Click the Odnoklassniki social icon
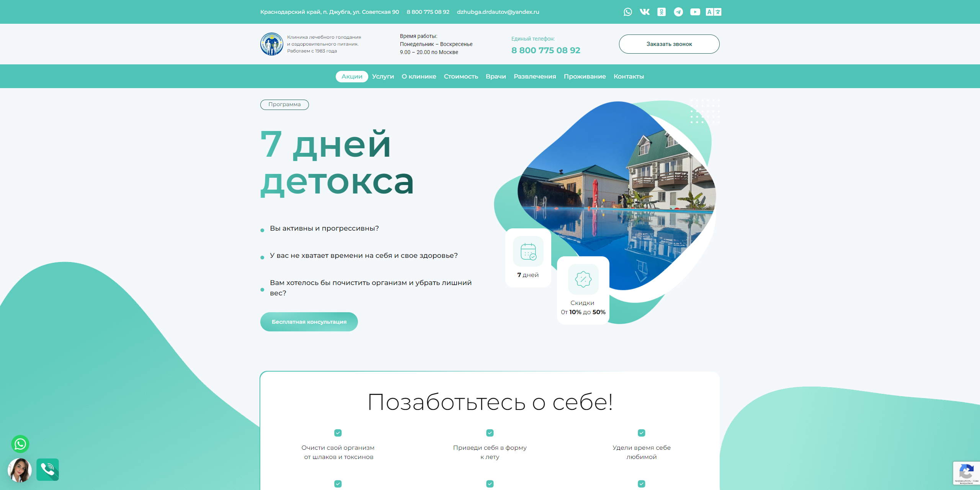Image resolution: width=980 pixels, height=490 pixels. (661, 12)
